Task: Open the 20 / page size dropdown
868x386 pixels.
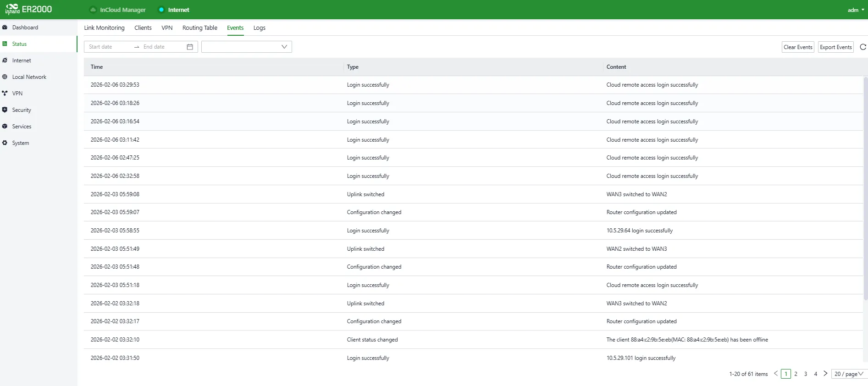Action: click(x=849, y=374)
